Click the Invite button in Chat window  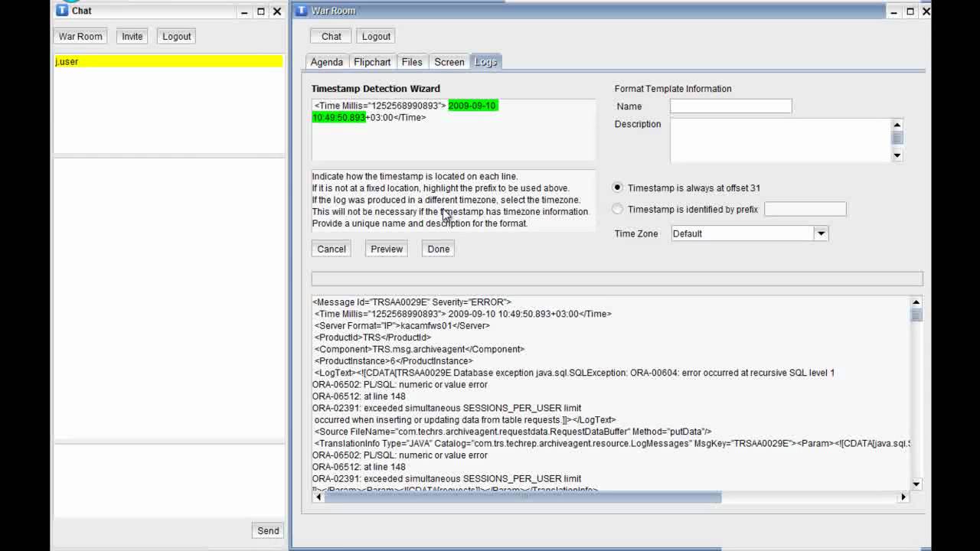coord(132,36)
